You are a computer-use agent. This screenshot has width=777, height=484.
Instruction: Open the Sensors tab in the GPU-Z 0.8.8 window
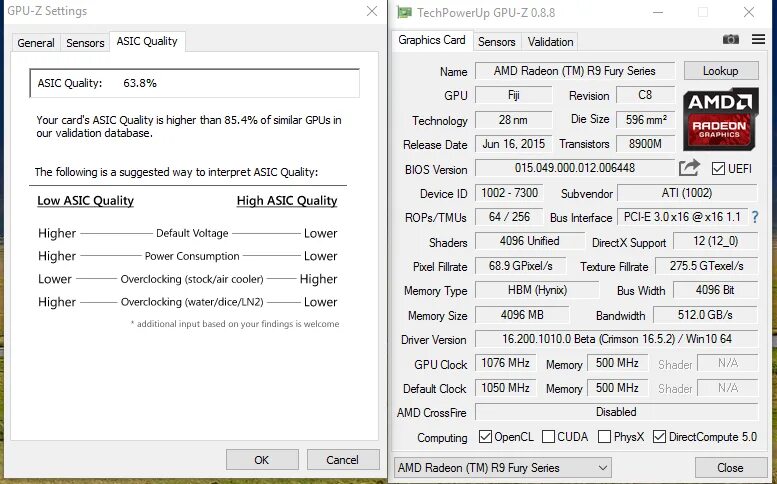497,42
